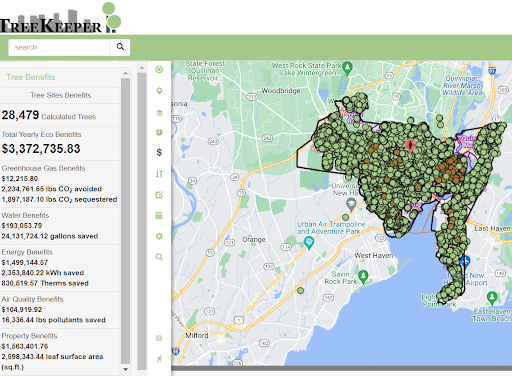The height and width of the screenshot is (376, 512).
Task: Click up arrow of Tree Benefits scrollbar
Action: coord(125,73)
